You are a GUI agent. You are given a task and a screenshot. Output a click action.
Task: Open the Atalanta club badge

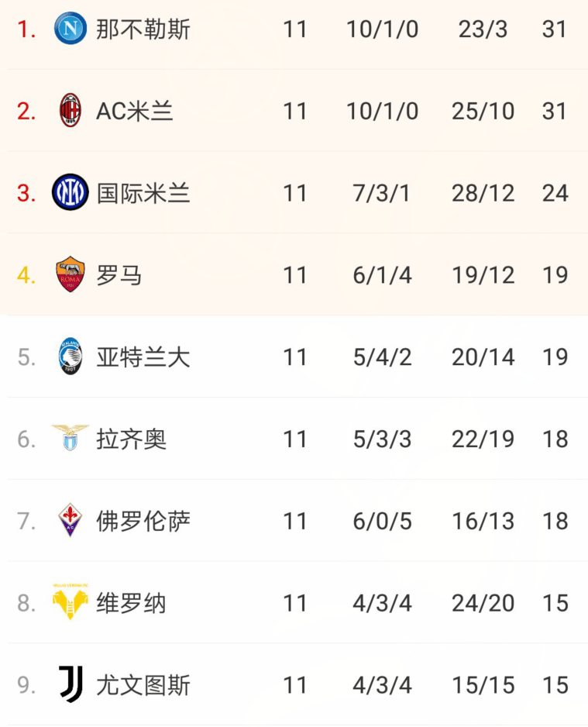[x=70, y=357]
